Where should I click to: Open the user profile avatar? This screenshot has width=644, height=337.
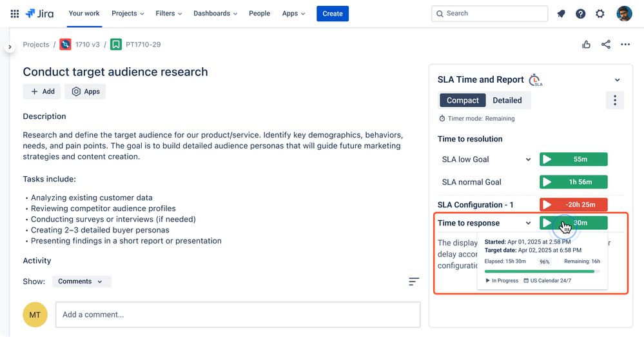624,14
